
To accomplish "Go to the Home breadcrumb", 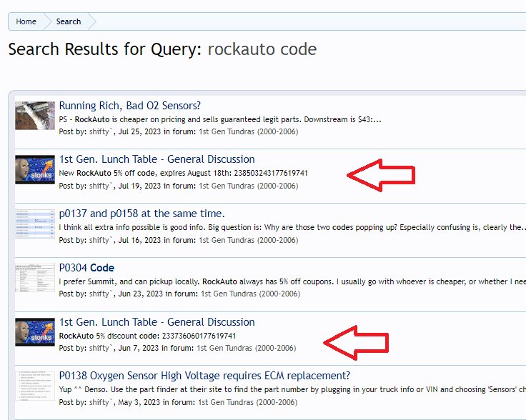I will 26,21.
